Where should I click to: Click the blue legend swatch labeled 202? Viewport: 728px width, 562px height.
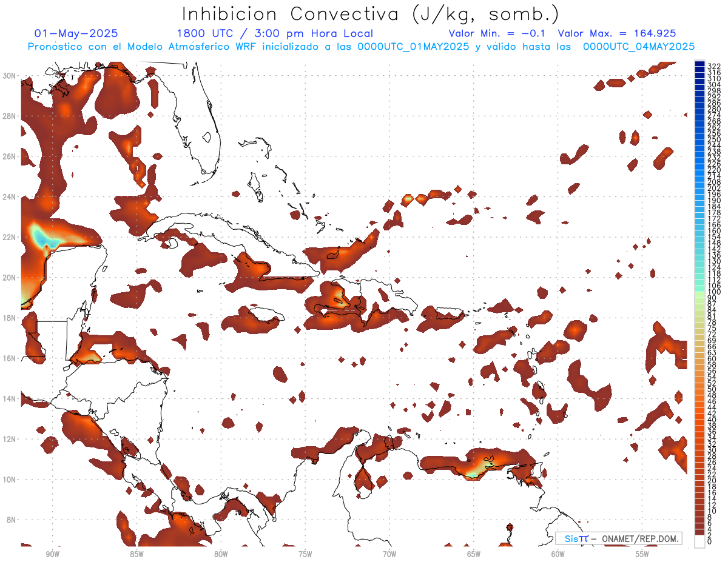tap(699, 186)
